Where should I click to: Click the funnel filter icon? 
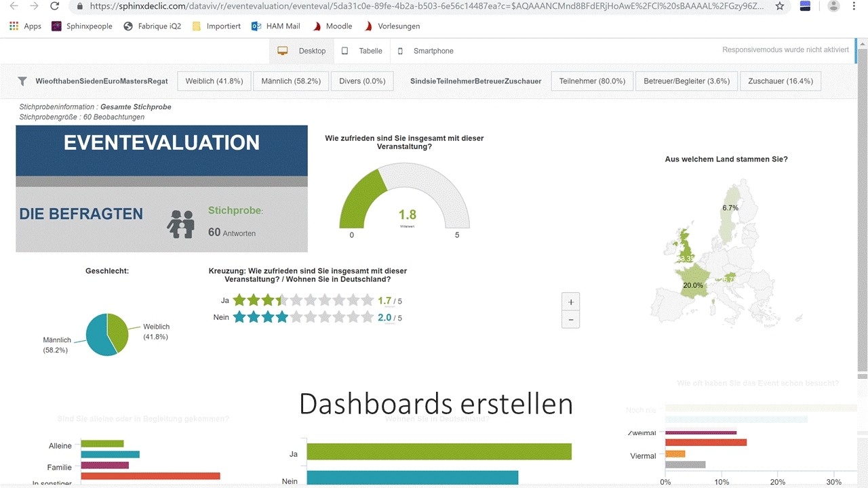coord(22,81)
